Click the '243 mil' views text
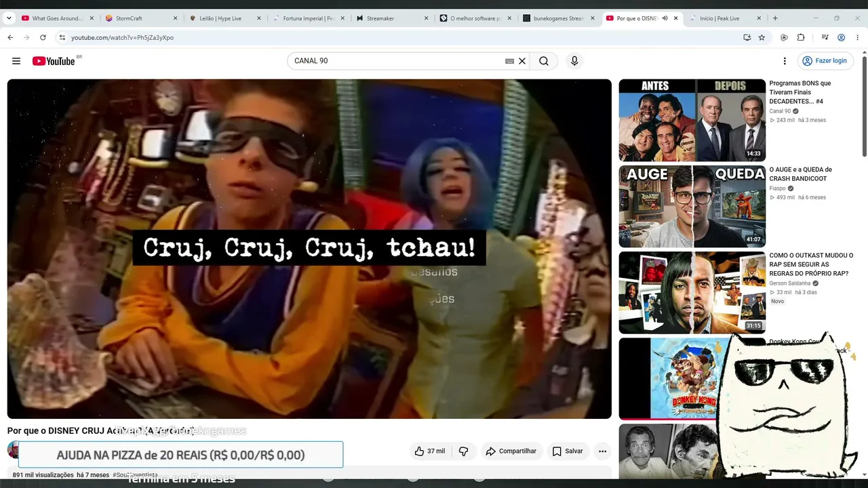Image resolution: width=868 pixels, height=488 pixels. point(785,120)
